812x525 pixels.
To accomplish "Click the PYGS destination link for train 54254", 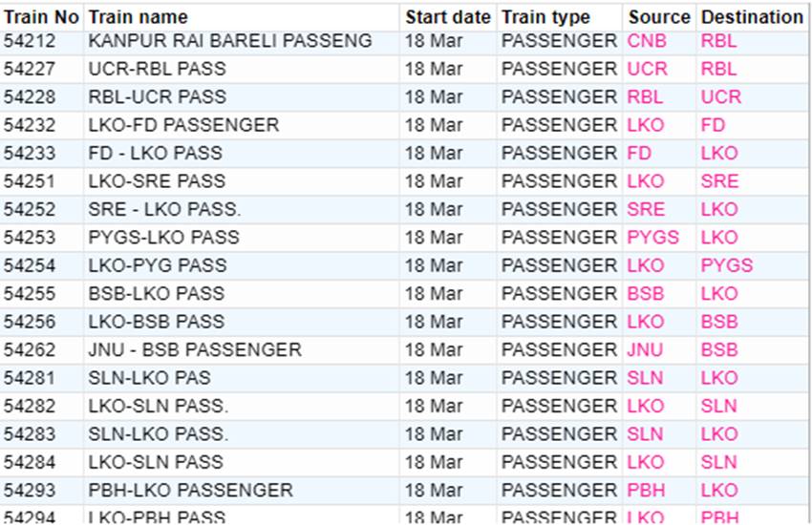I will tap(727, 265).
